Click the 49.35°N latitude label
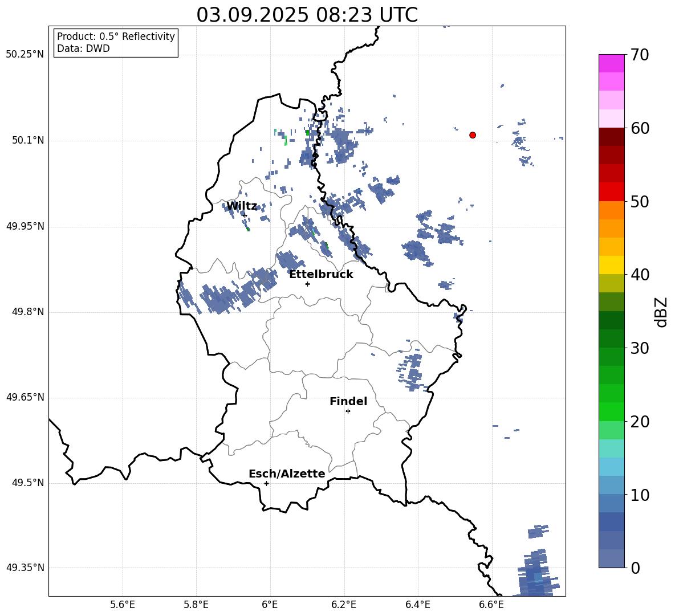675x616 pixels. pyautogui.click(x=25, y=568)
